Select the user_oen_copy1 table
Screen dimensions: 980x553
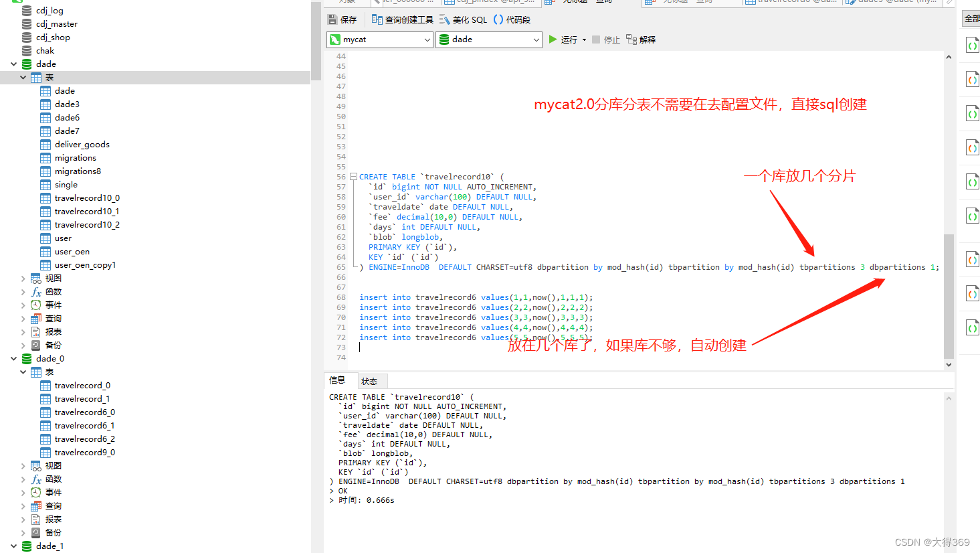(x=85, y=265)
